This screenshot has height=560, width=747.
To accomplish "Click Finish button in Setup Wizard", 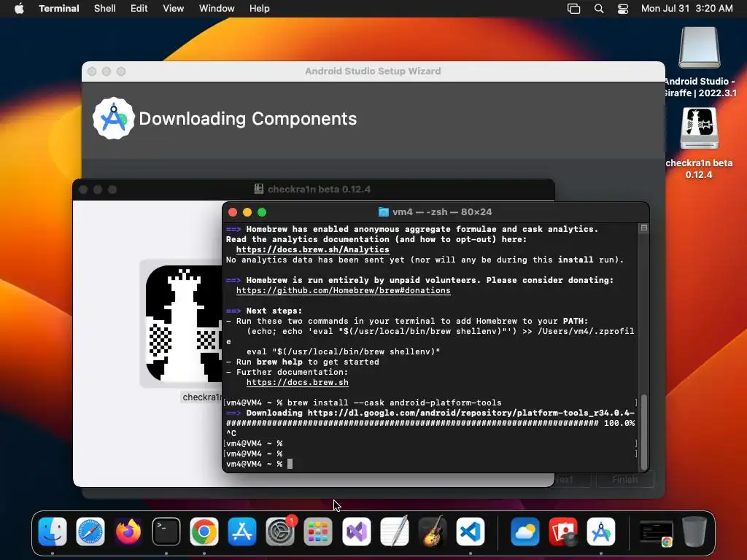I will pos(624,480).
